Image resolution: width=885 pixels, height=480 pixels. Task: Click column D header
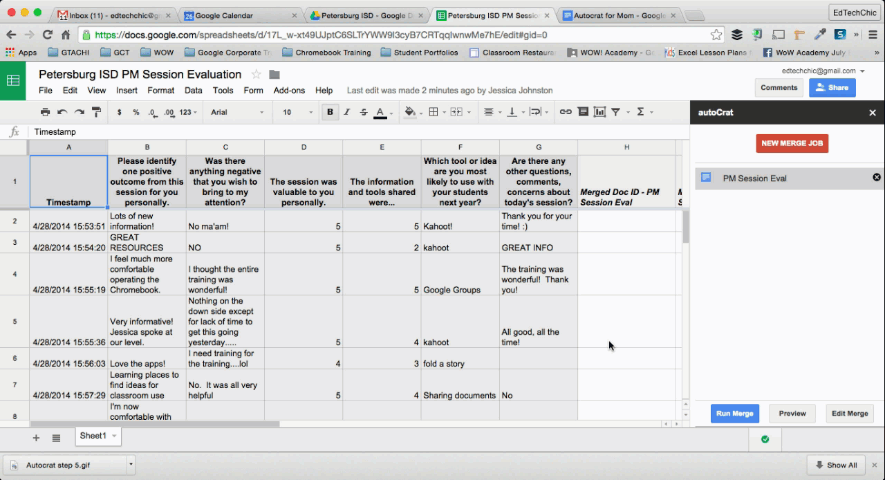(303, 147)
